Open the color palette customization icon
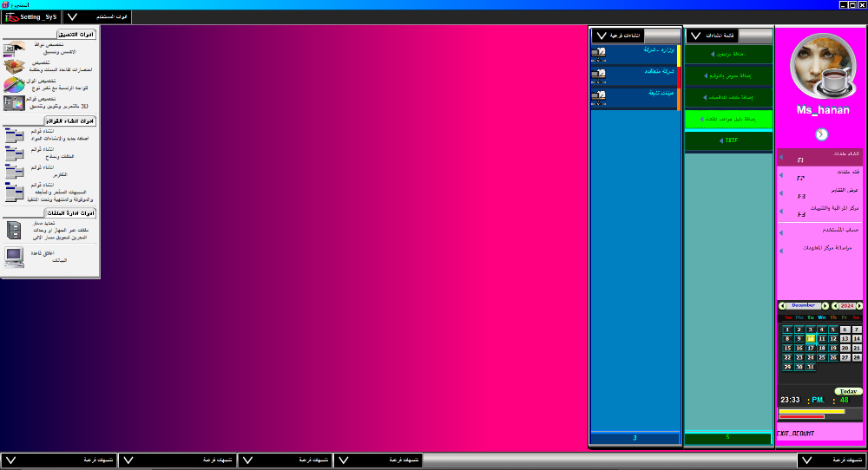 (x=14, y=85)
